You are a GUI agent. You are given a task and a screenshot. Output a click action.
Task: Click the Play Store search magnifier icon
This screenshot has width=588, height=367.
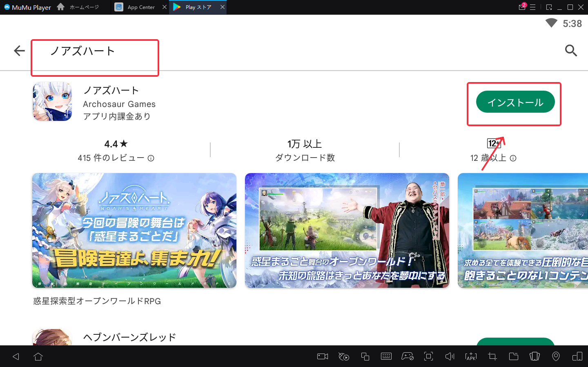[x=571, y=51]
